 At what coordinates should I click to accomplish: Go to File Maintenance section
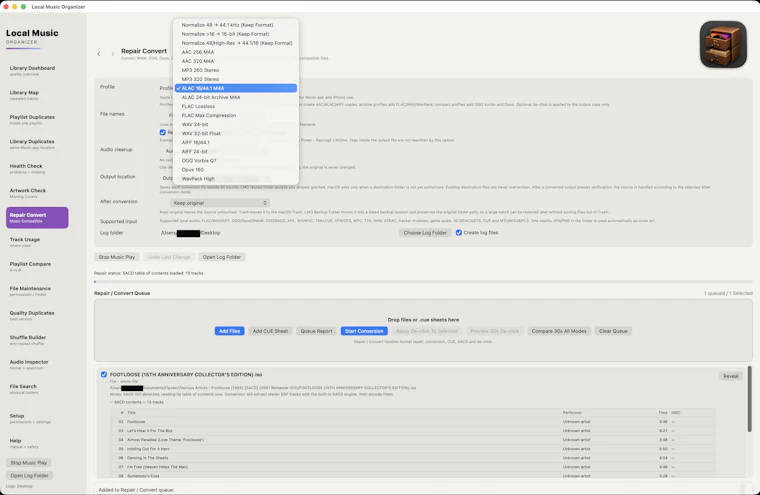tap(37, 291)
